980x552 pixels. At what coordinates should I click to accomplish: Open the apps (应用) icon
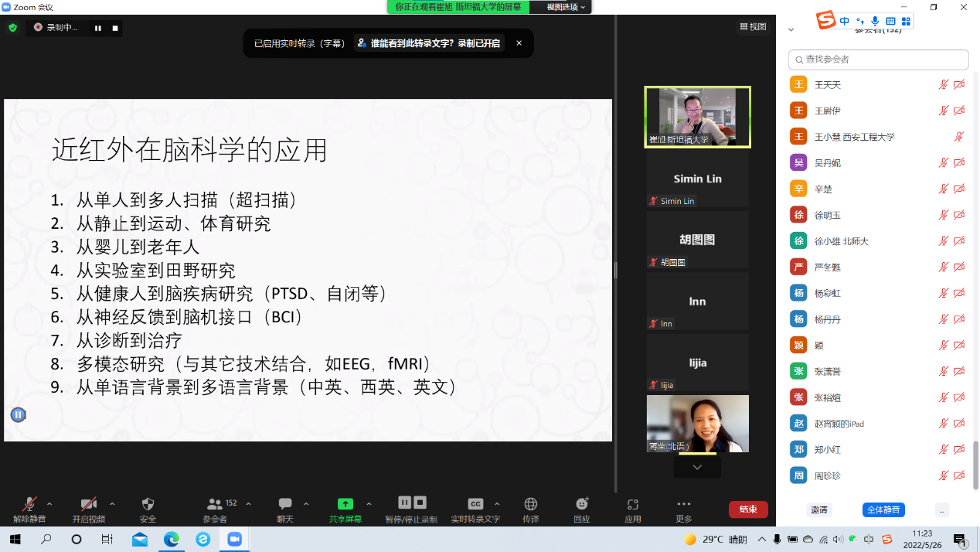click(633, 504)
